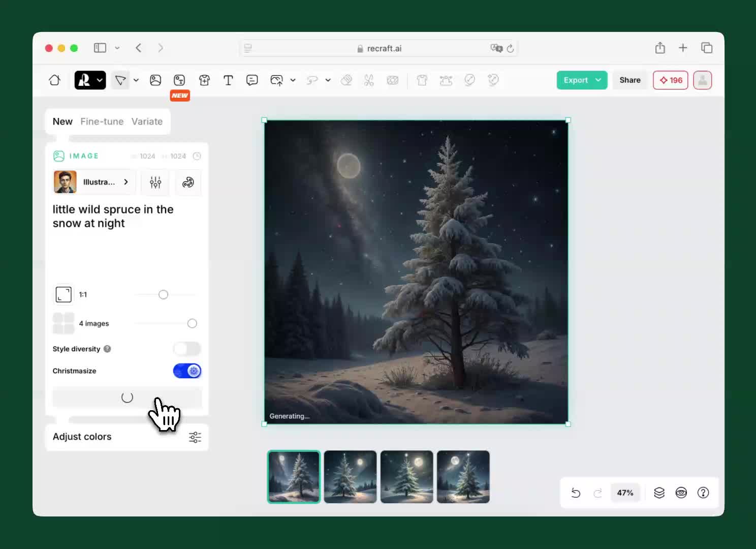Open the Illustra... style selector

pyautogui.click(x=94, y=182)
